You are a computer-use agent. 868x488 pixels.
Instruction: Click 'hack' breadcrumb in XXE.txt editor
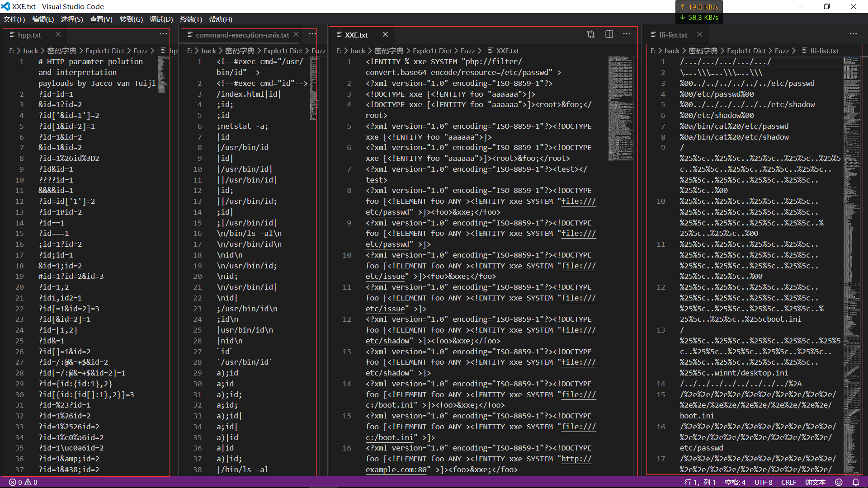tap(358, 51)
